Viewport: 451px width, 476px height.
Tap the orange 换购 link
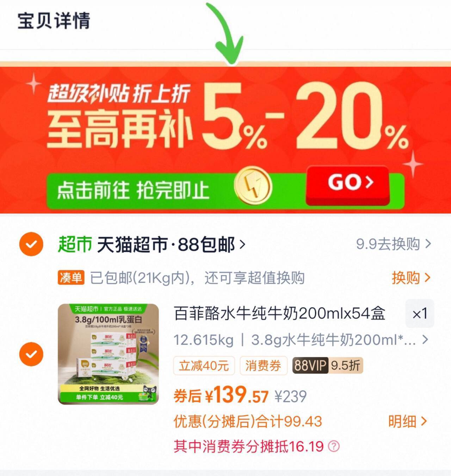[411, 278]
